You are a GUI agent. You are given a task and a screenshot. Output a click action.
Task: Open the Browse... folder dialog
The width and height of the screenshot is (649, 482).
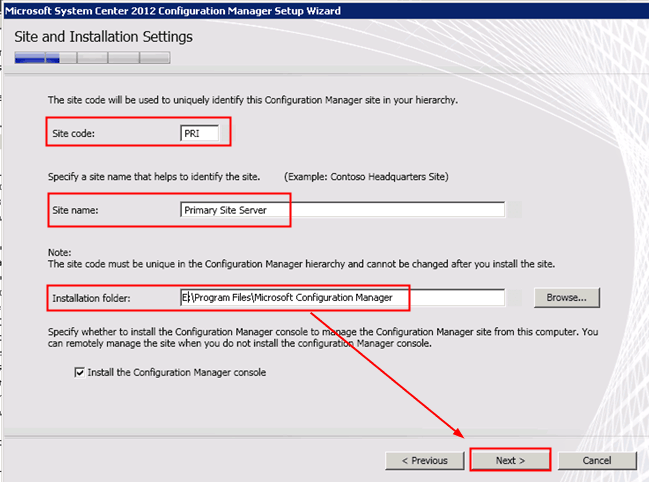[566, 297]
